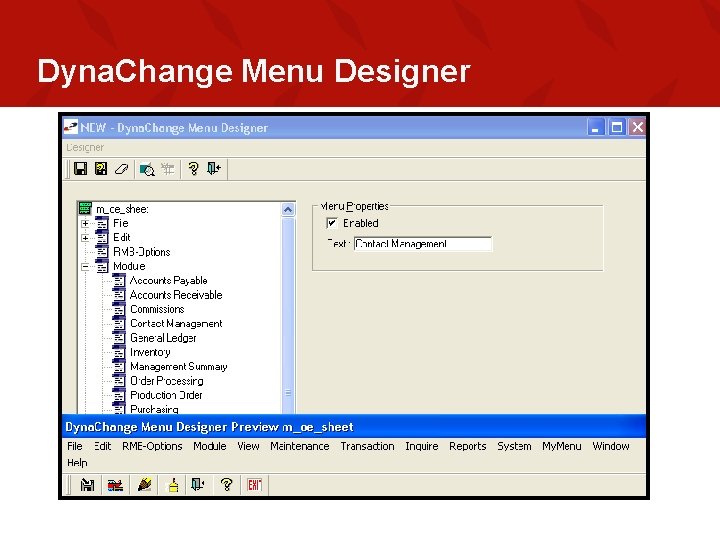Screen dimensions: 720x540
Task: Click the greyed grid toolbar icon
Action: coord(168,169)
